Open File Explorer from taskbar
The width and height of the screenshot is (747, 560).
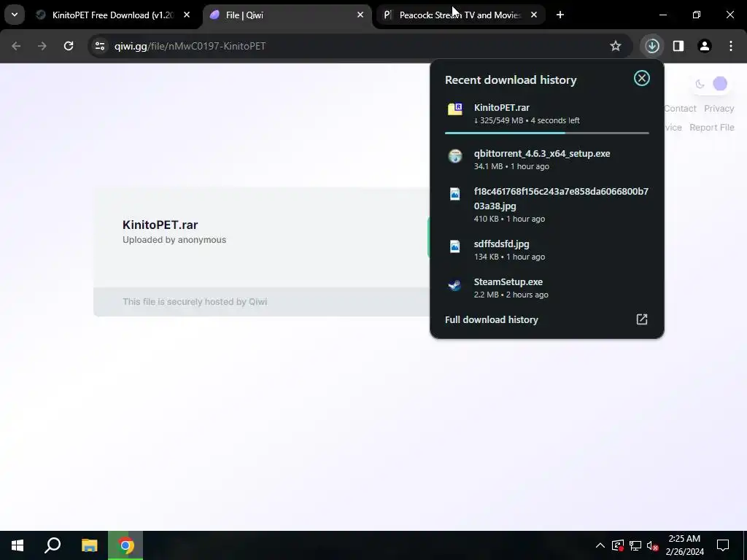89,545
